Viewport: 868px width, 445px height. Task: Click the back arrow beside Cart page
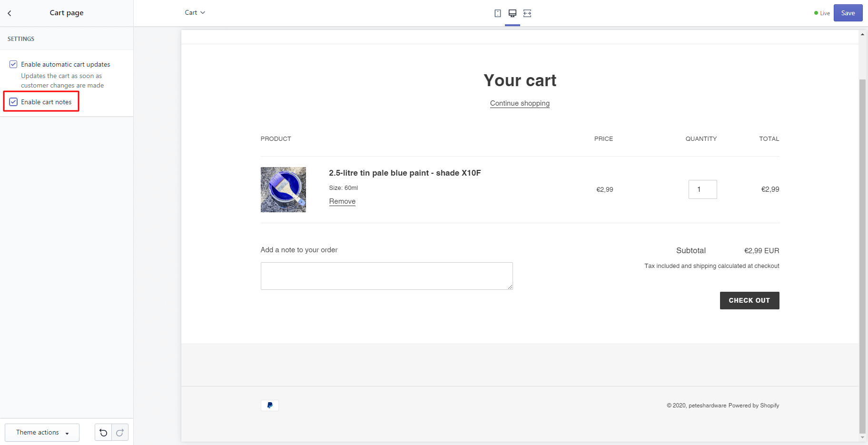point(10,13)
